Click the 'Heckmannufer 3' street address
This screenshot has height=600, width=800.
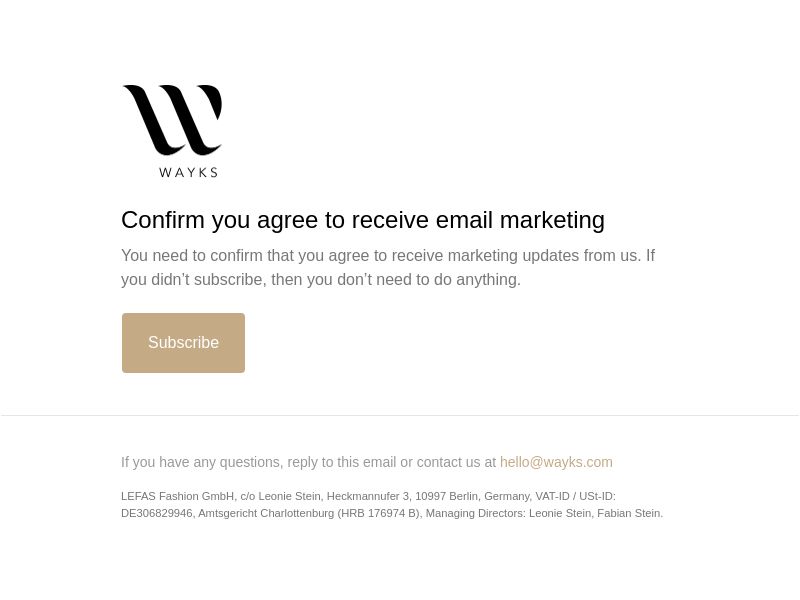368,496
